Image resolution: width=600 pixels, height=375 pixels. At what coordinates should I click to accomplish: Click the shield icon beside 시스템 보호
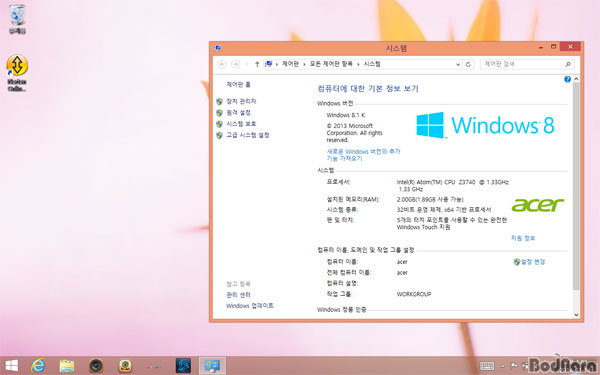tap(219, 124)
